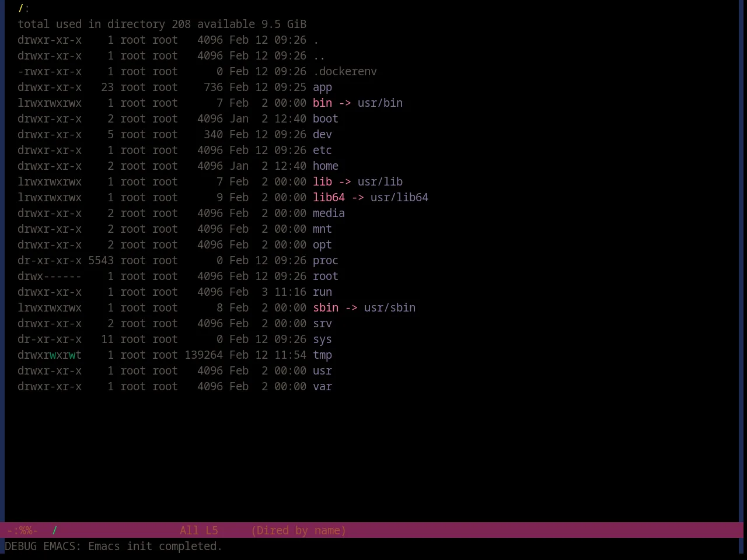Click the 'All L5' position indicator
Screen dimensions: 747x560
click(x=199, y=531)
